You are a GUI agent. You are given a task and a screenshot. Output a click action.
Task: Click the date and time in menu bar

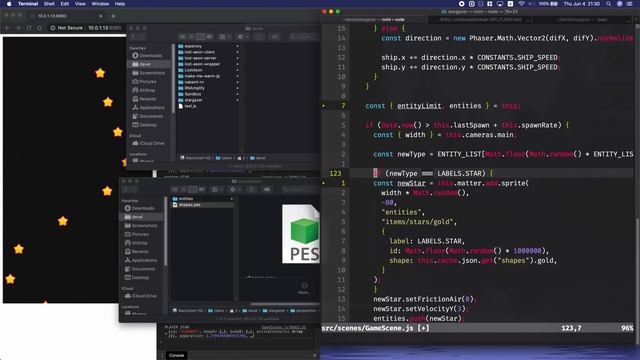[582, 4]
